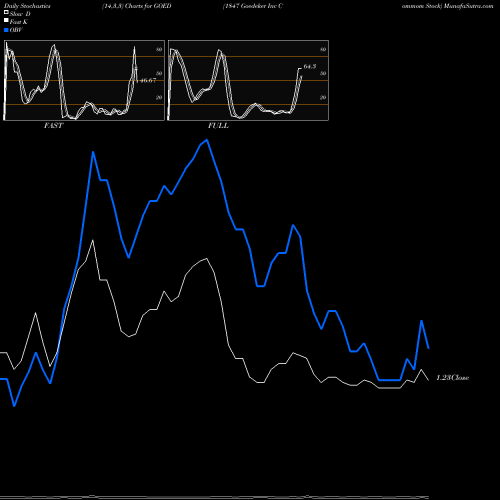
Task: Click the FAST stochastic chart thumbnail
Action: [x=84, y=80]
